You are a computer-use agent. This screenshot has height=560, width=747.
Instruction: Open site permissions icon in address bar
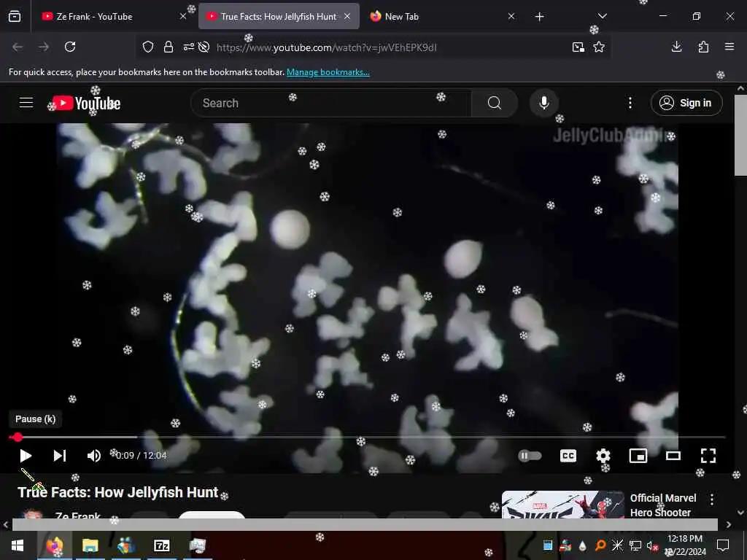point(189,47)
